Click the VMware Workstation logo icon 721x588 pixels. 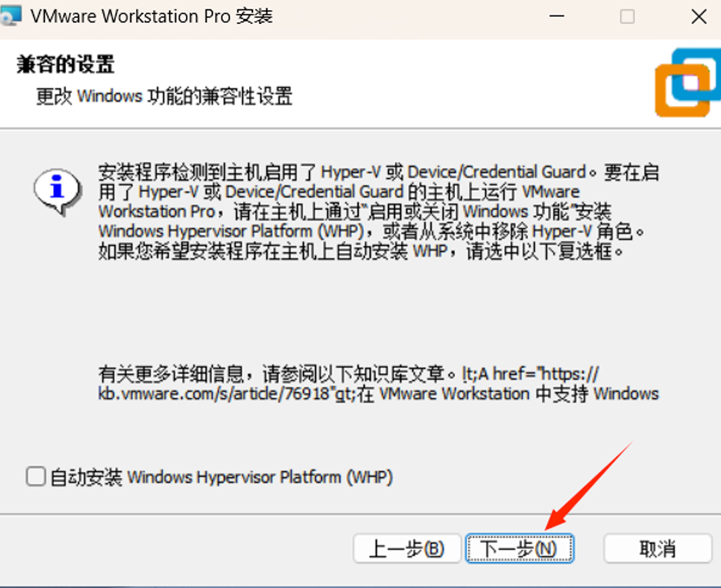tap(687, 83)
